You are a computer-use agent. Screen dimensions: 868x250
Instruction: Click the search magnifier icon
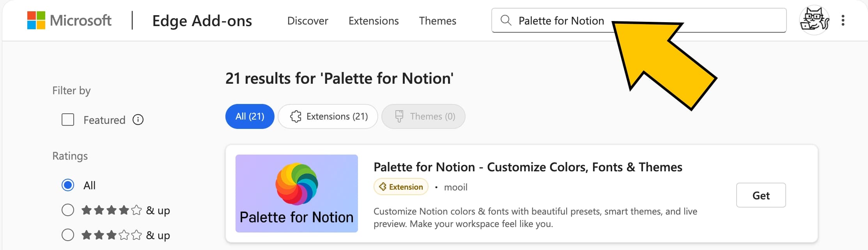pyautogui.click(x=506, y=20)
